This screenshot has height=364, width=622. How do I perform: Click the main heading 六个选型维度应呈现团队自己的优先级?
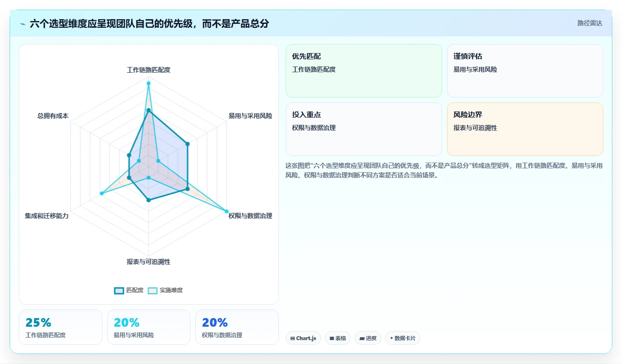pyautogui.click(x=149, y=23)
